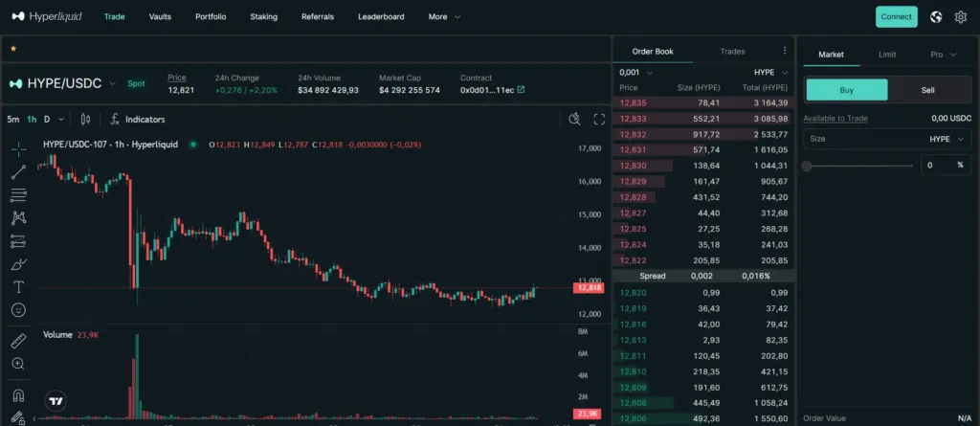Image resolution: width=980 pixels, height=426 pixels.
Task: Toggle the favorite star
Action: 13,48
